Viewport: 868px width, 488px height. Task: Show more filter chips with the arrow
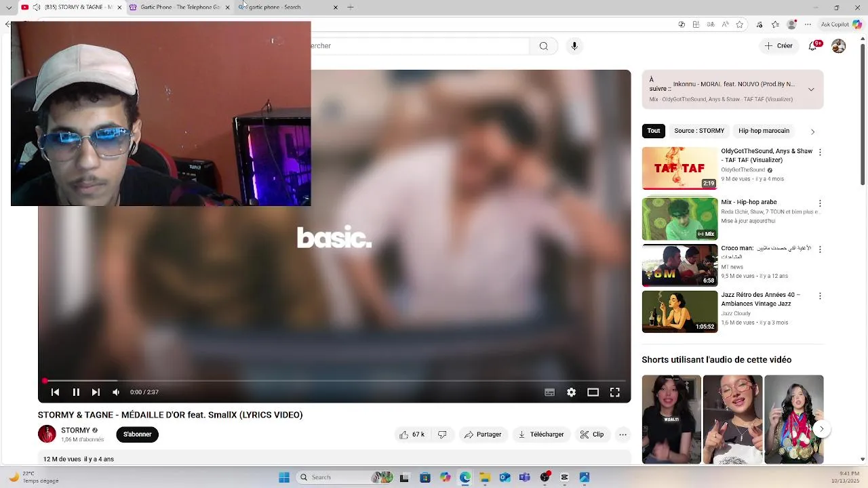point(813,131)
